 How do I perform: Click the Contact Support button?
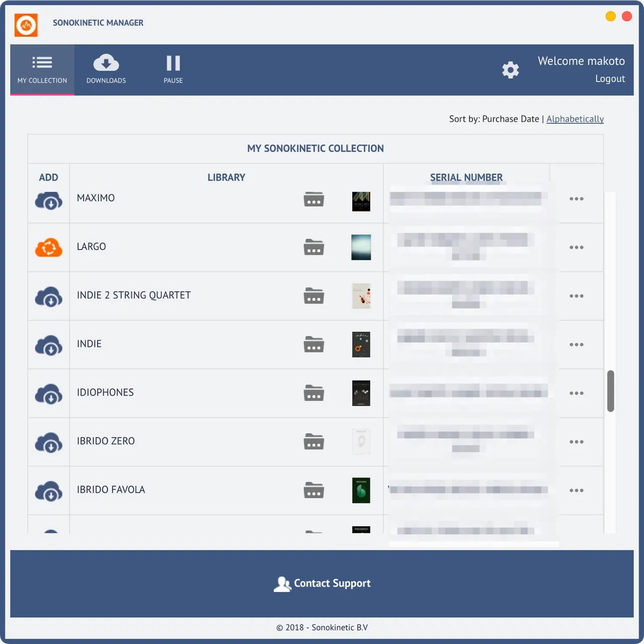pos(322,584)
